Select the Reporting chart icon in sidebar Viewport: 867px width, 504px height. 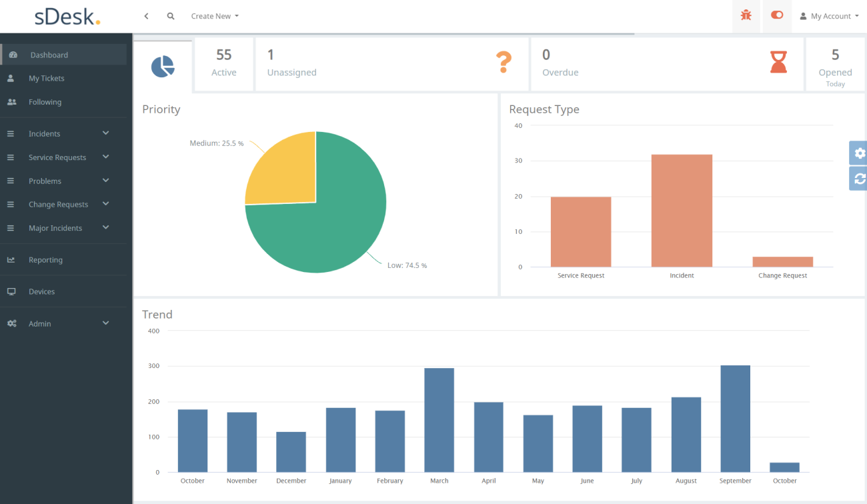(x=11, y=259)
